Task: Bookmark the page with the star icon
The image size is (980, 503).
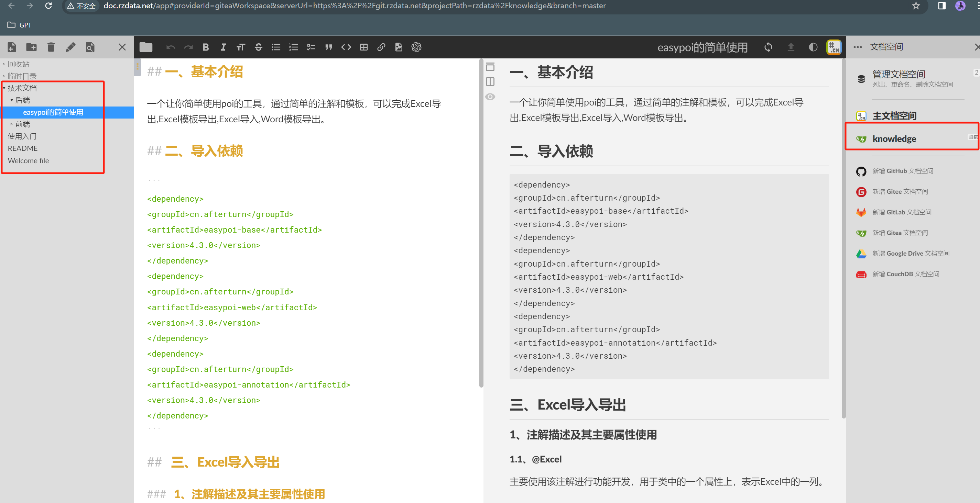Action: (916, 6)
